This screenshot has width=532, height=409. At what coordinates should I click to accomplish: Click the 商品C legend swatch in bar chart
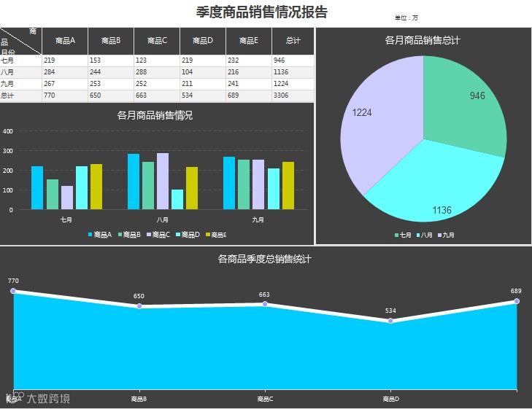[x=149, y=235]
